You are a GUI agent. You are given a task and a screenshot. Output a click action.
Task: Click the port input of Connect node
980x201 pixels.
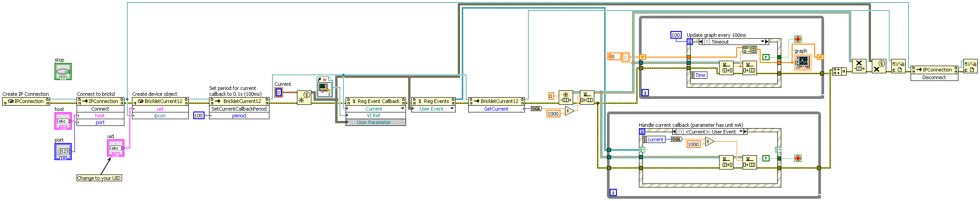[x=100, y=122]
